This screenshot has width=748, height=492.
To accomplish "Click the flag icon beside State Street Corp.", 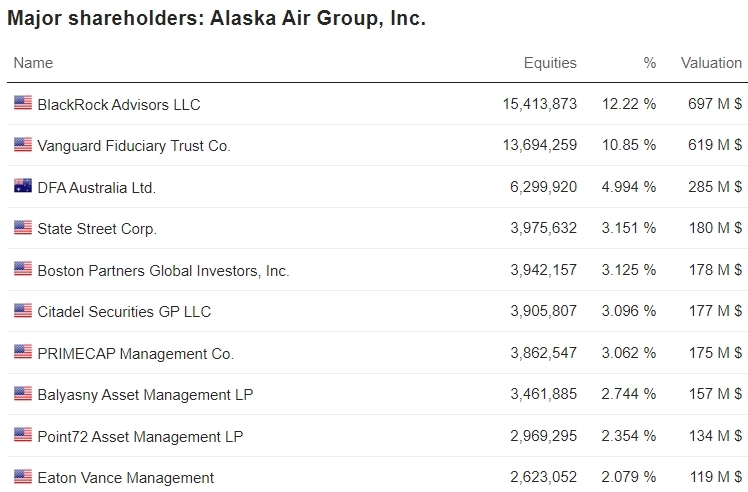I will [22, 228].
